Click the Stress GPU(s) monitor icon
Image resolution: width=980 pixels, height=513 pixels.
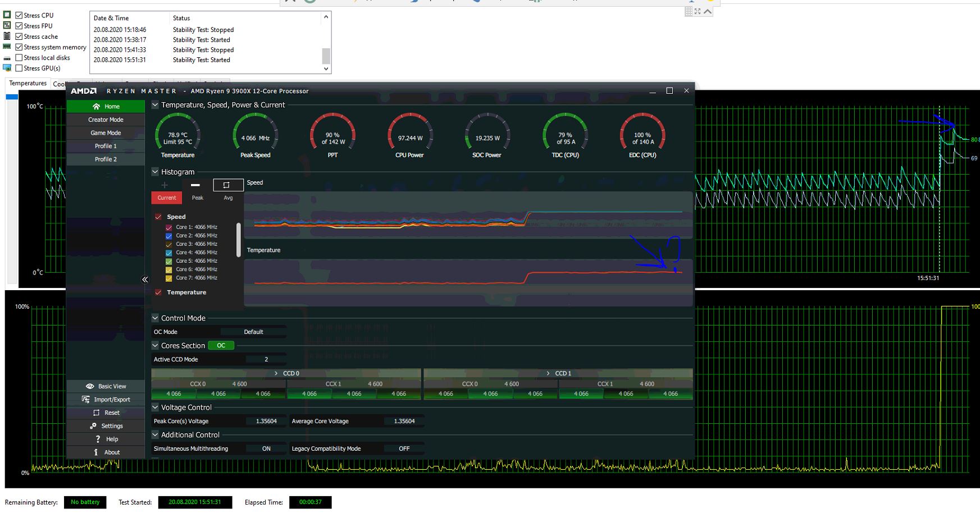(x=7, y=68)
